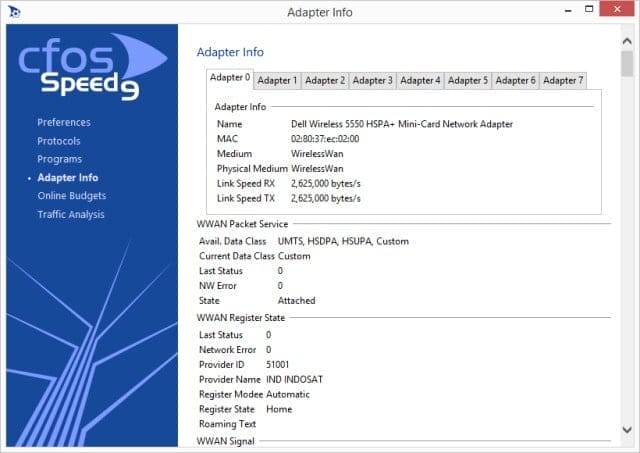Click the vertical scrollbar thumb
Image resolution: width=640 pixels, height=453 pixels.
pos(627,64)
